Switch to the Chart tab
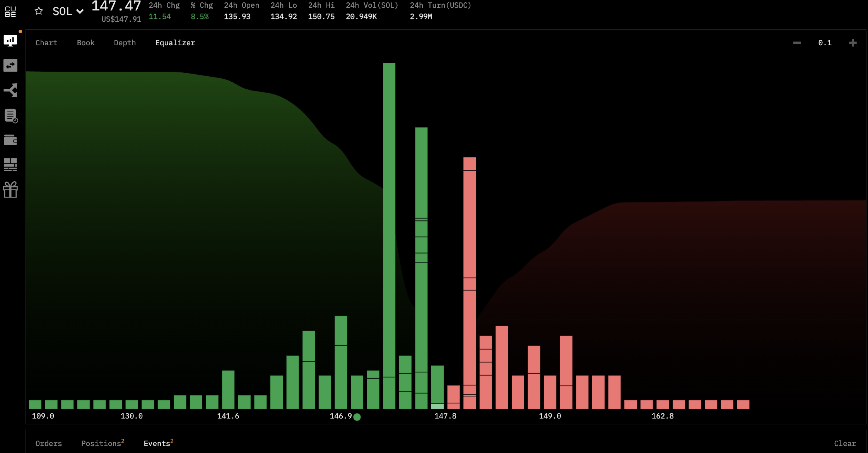Screen dimensions: 868x453 (46, 43)
